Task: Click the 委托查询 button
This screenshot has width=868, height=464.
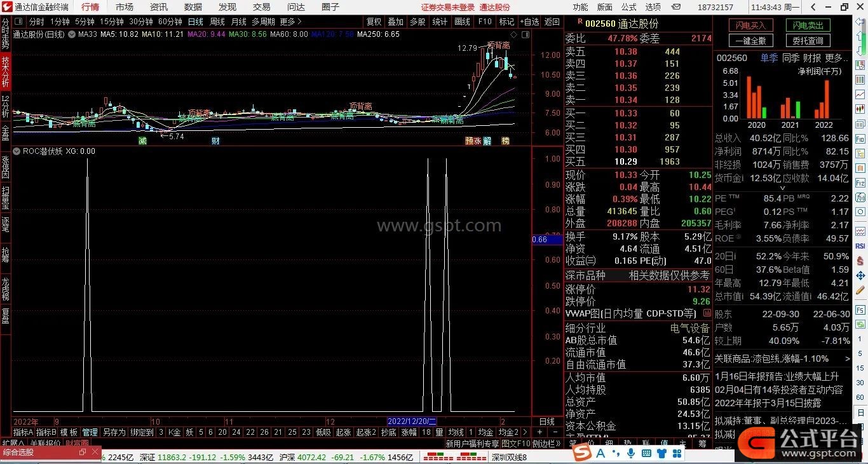Action: [x=808, y=41]
